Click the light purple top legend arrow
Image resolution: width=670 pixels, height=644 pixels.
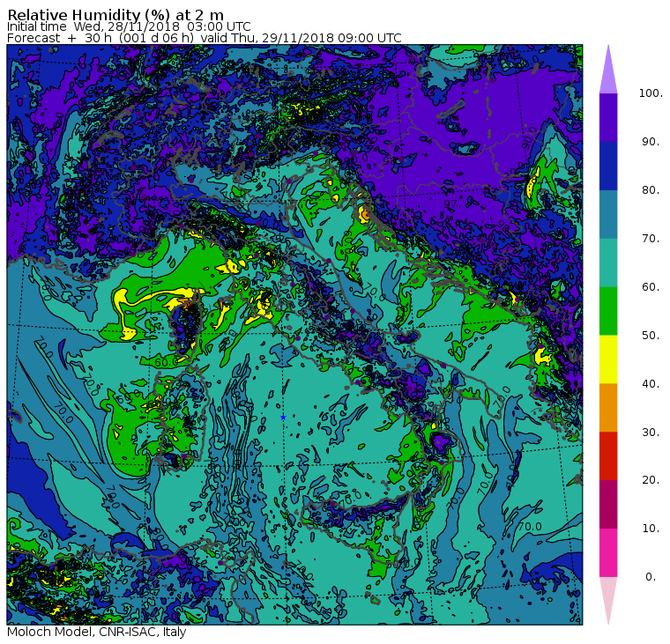pos(608,72)
